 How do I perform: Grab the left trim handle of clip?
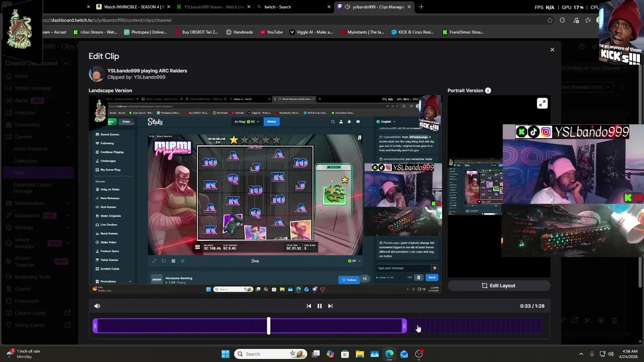tap(95, 326)
